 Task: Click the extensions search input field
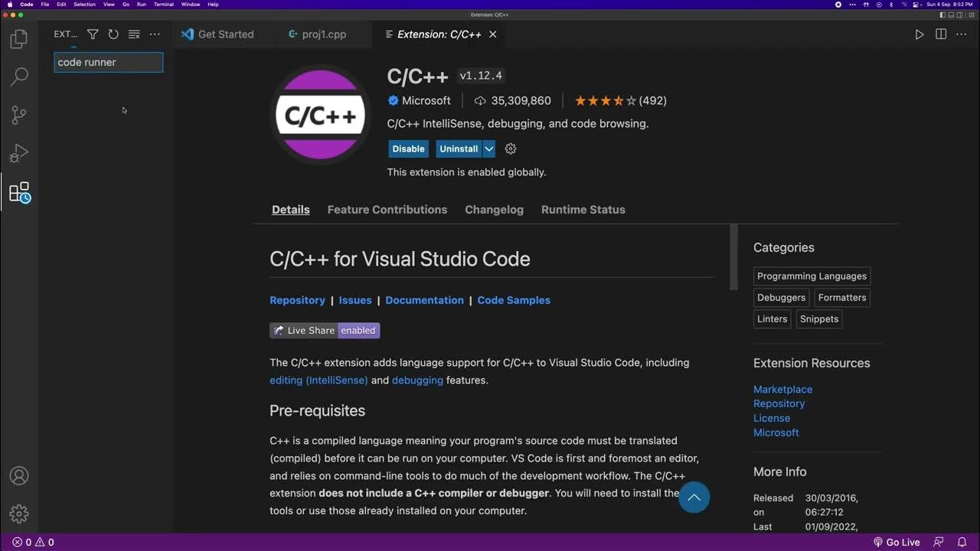point(109,62)
